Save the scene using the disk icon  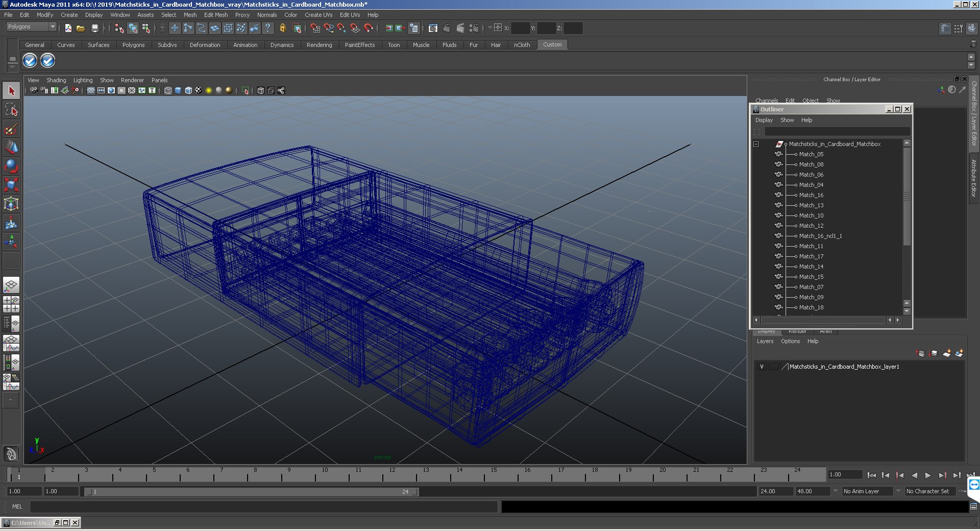[x=94, y=28]
